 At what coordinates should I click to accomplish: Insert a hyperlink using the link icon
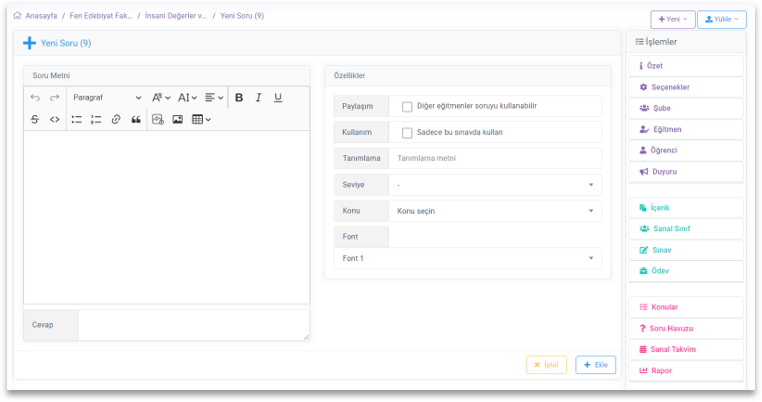click(x=116, y=119)
